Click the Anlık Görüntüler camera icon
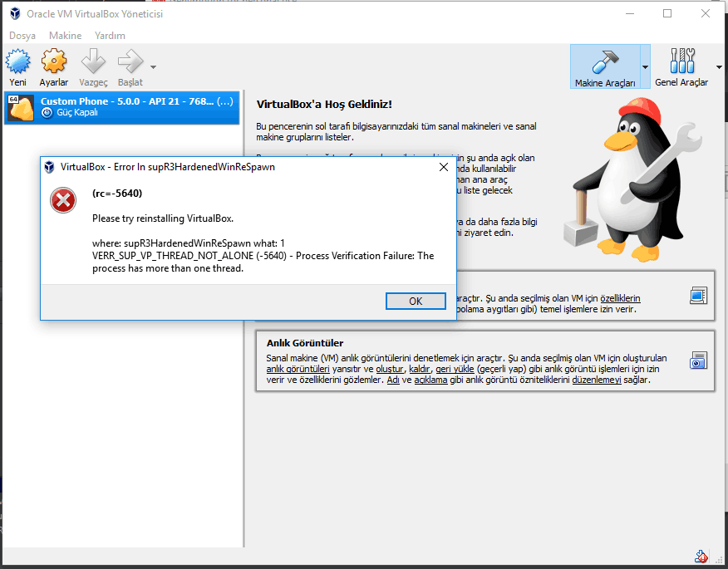The image size is (728, 569). [698, 361]
